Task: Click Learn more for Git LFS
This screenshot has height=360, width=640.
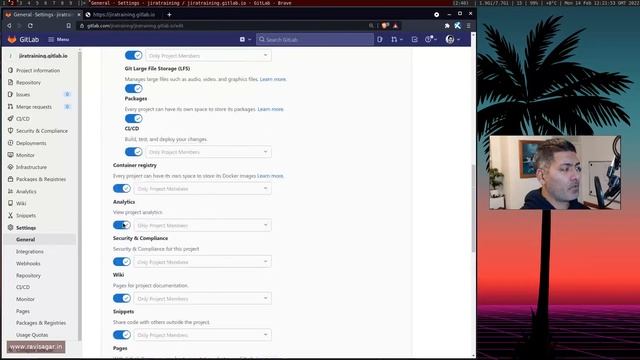Action: tap(273, 79)
